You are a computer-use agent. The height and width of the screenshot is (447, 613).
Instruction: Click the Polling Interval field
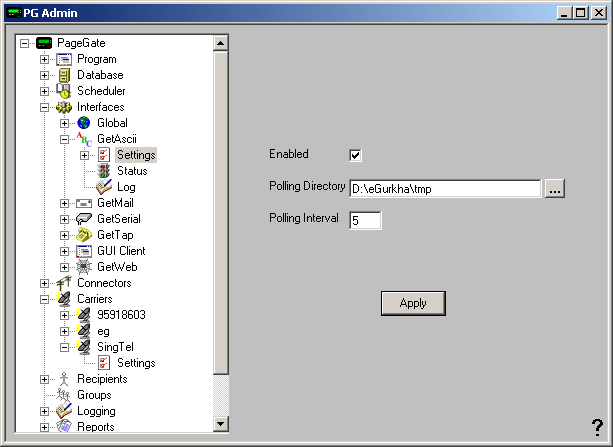(x=365, y=221)
